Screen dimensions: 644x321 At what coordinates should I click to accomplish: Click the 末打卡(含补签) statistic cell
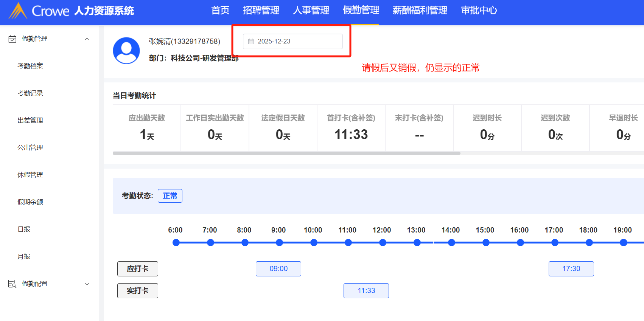pyautogui.click(x=419, y=128)
